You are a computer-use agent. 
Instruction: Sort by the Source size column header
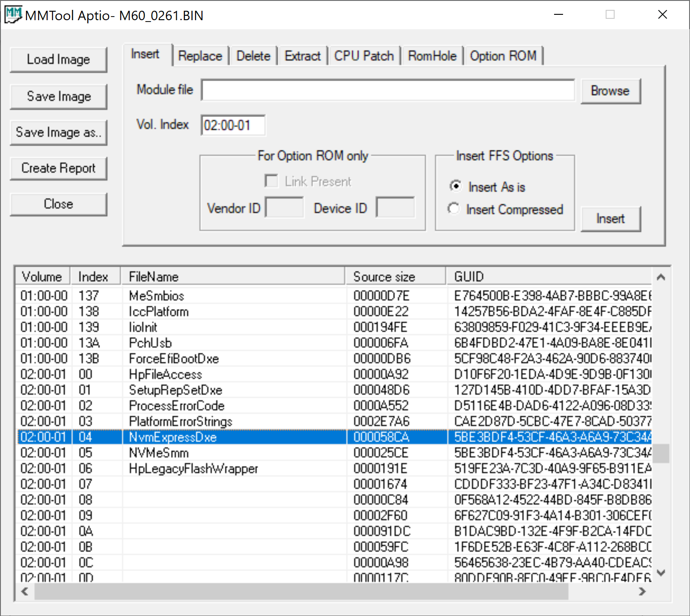[x=396, y=276]
